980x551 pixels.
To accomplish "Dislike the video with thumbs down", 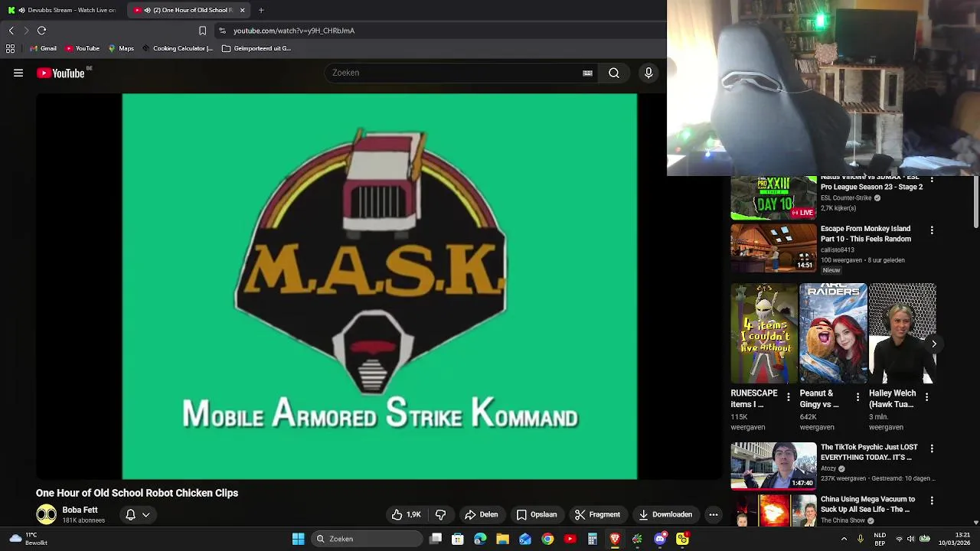I will (440, 514).
